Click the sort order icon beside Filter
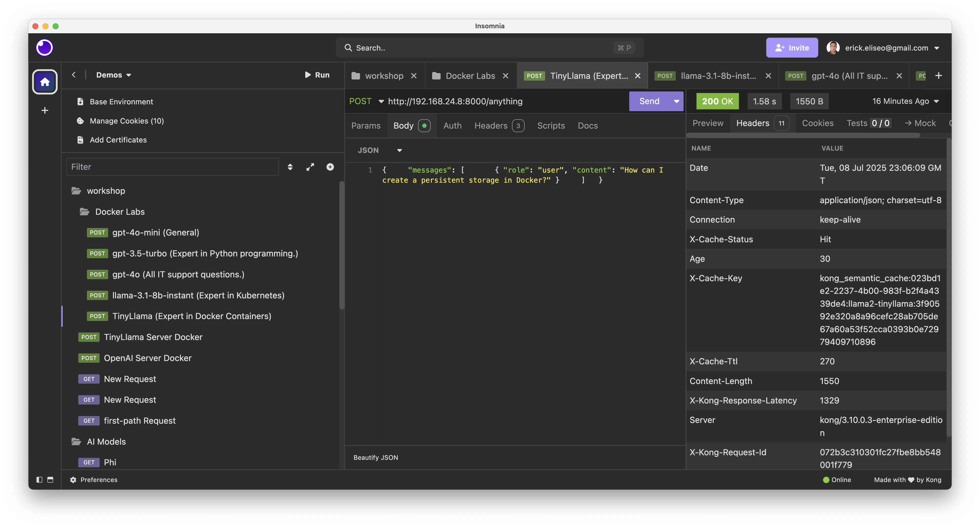980x527 pixels. pyautogui.click(x=290, y=167)
